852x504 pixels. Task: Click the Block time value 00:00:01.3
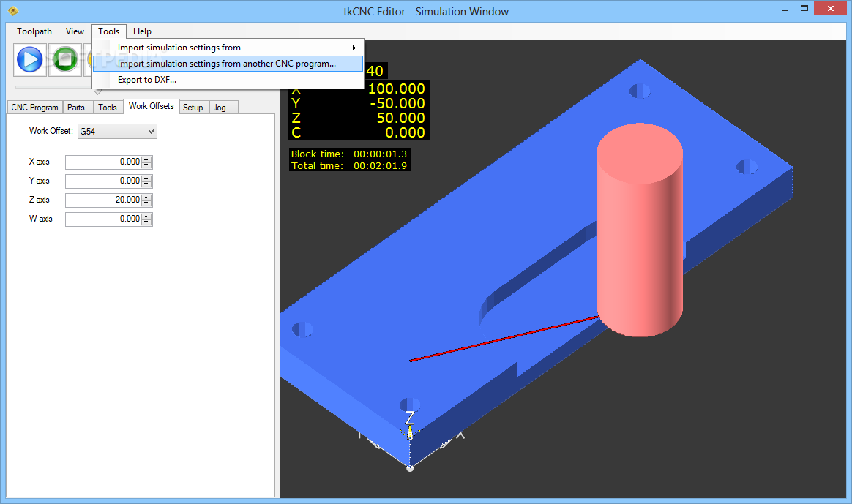(x=380, y=154)
